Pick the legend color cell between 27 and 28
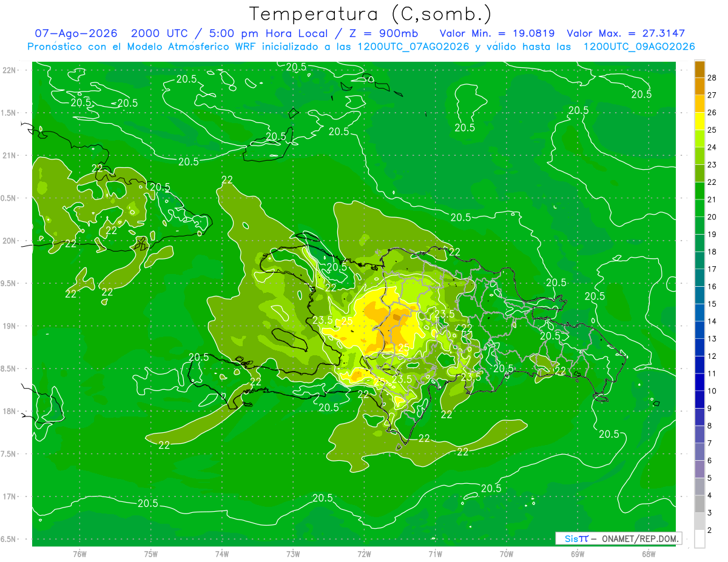The height and width of the screenshot is (562, 728). [699, 86]
